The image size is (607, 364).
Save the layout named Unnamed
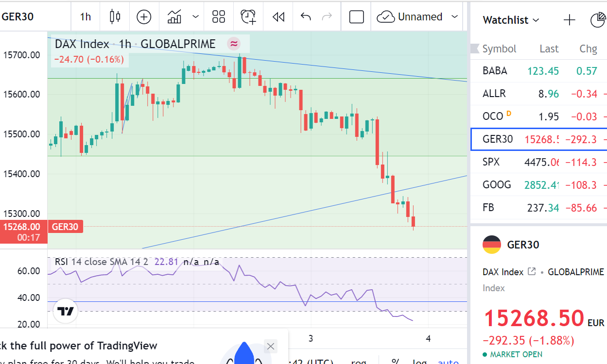coord(411,17)
